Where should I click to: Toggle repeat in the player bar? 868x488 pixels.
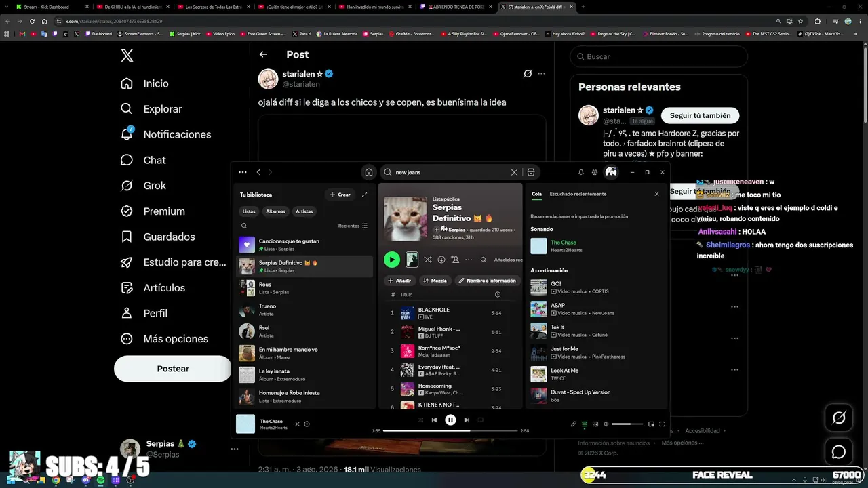click(481, 420)
